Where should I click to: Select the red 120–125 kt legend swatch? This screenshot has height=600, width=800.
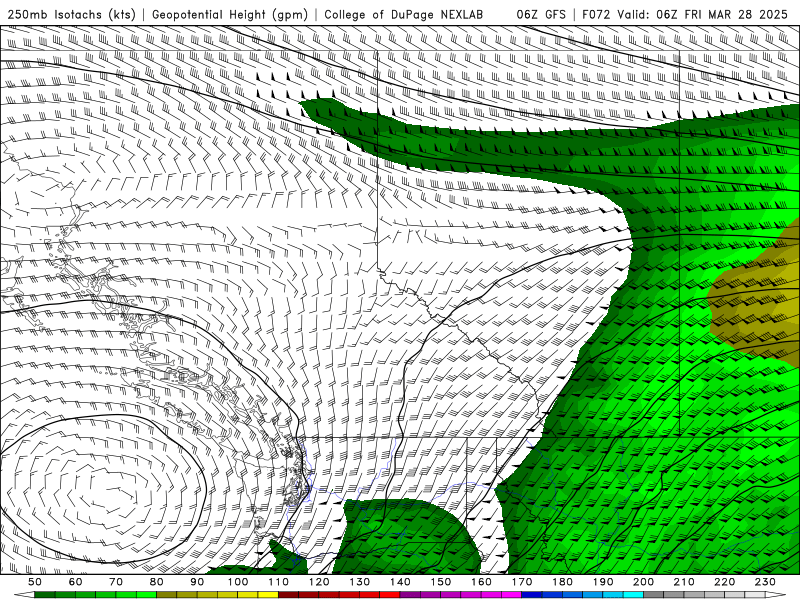coord(329,594)
